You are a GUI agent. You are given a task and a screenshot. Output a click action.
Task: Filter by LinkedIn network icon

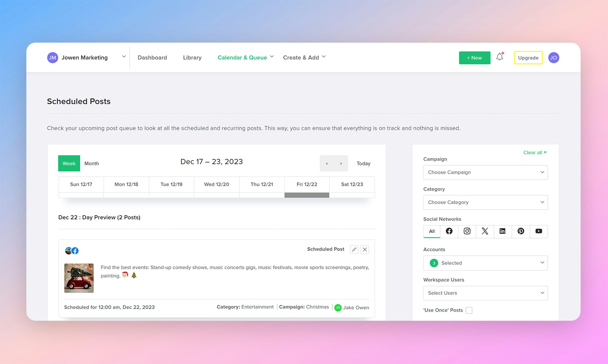tap(503, 231)
